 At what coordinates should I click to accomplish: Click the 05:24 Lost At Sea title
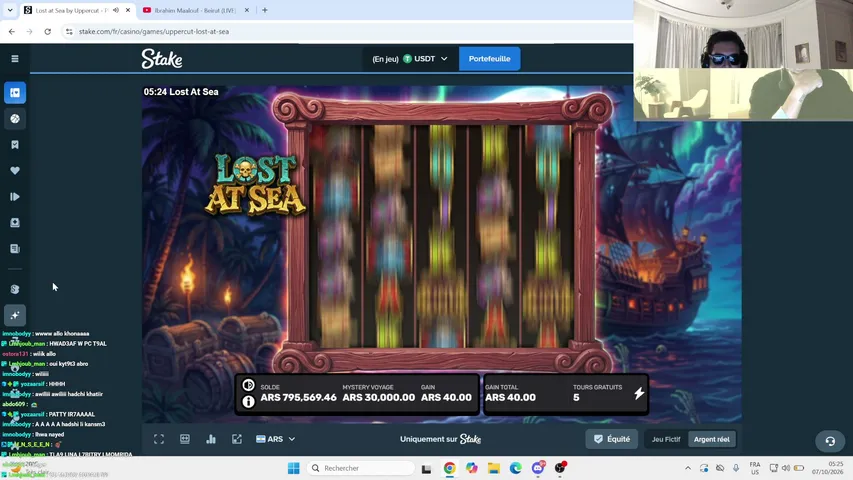click(x=181, y=92)
